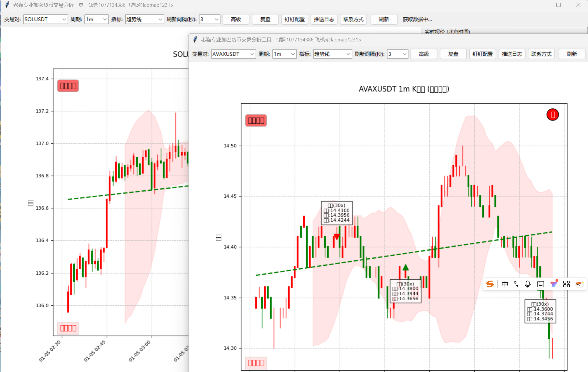Click the feather icon in the AVAXUSDT window title
588x372 pixels.
pyautogui.click(x=195, y=39)
